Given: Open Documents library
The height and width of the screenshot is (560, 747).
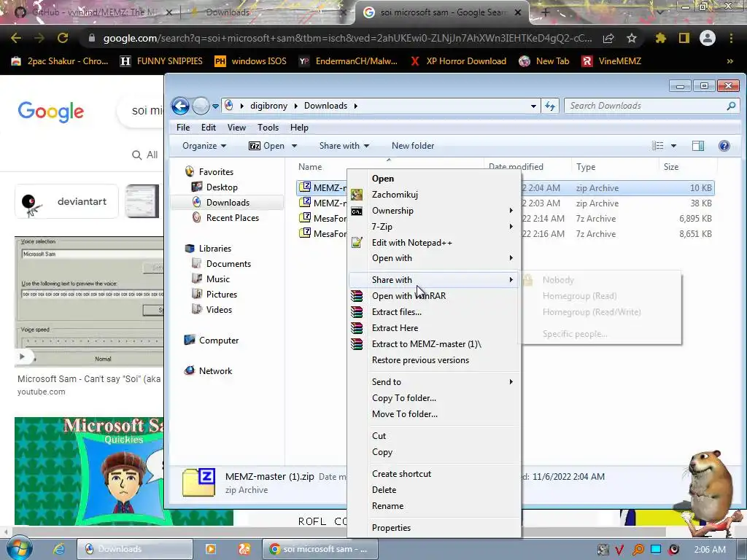Looking at the screenshot, I should 228,264.
